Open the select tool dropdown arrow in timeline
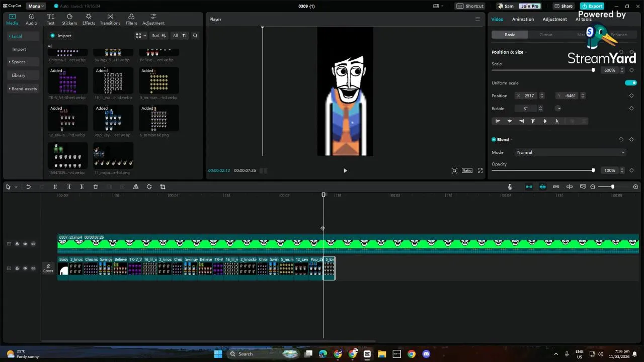 [16, 187]
